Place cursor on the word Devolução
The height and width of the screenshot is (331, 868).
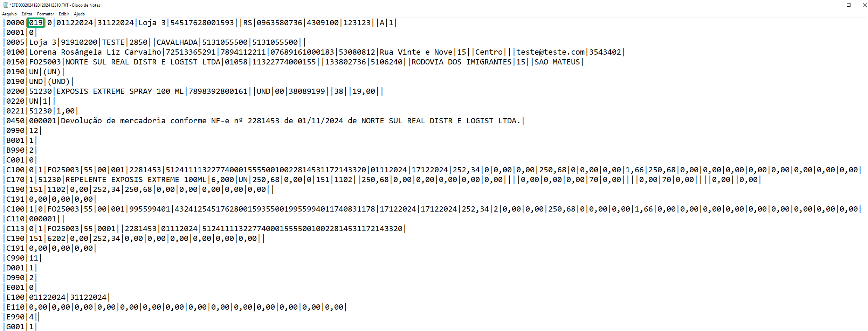pyautogui.click(x=81, y=121)
